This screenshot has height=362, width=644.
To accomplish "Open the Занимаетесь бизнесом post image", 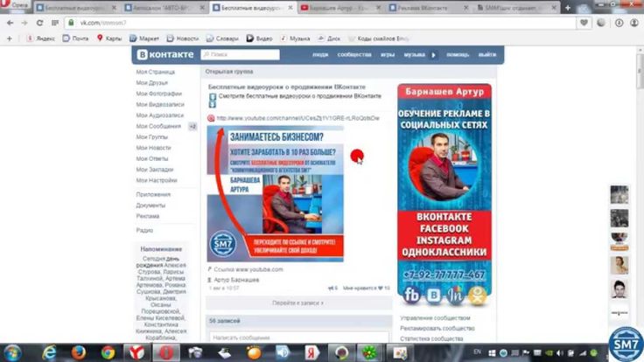I will point(275,194).
